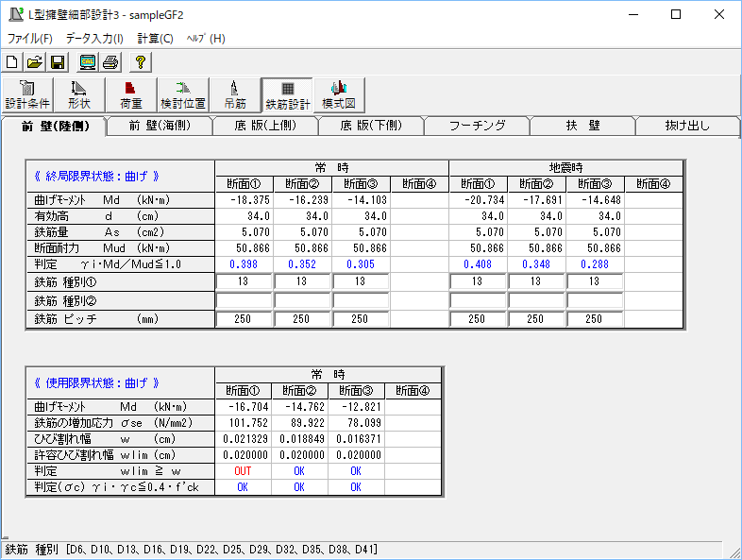Viewport: 742px width, 560px height.
Task: Switch to the 抜け出し tab
Action: tap(687, 126)
